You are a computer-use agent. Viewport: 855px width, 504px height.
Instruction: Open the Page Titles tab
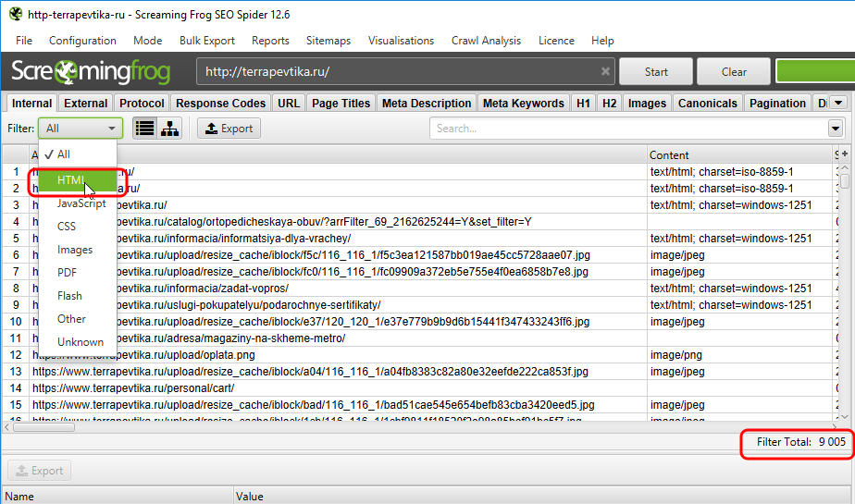pyautogui.click(x=341, y=104)
